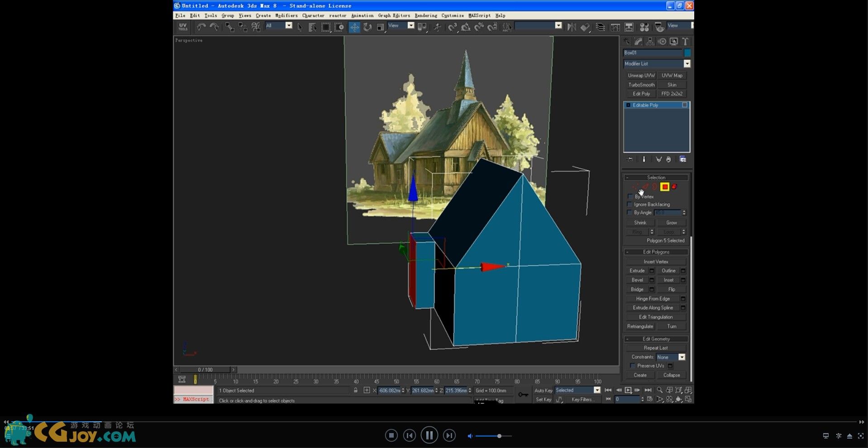Open the Material Editor icon

pyautogui.click(x=644, y=27)
